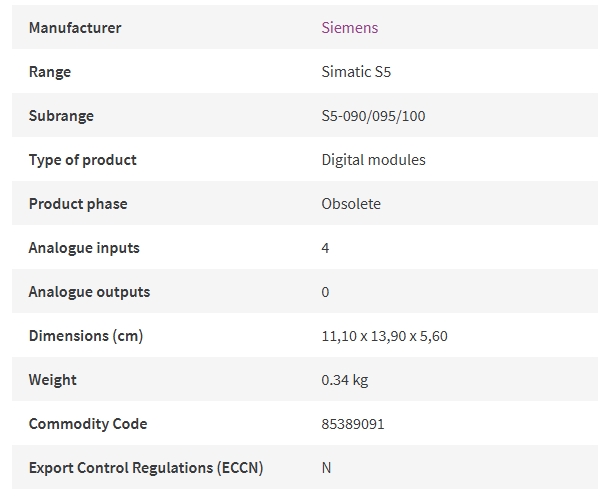Viewport: 606px width, 502px height.
Task: Click the dimensions value 11,10 x 13,90 x 5,60
Action: coord(385,336)
